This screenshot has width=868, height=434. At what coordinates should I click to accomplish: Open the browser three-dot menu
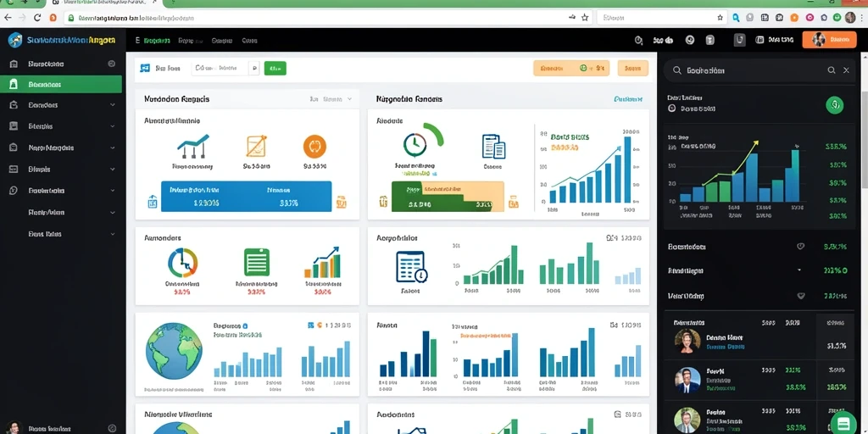[862, 18]
